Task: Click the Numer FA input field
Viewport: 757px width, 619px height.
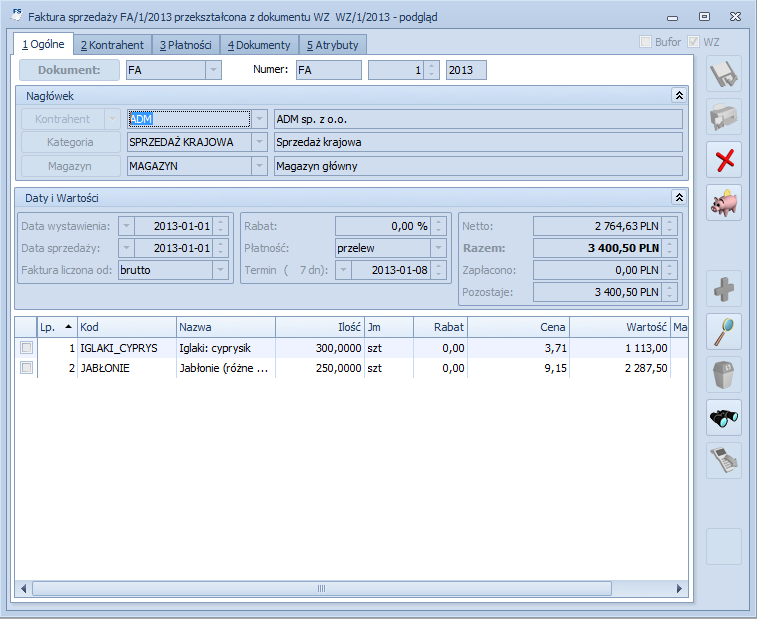Action: tap(328, 70)
